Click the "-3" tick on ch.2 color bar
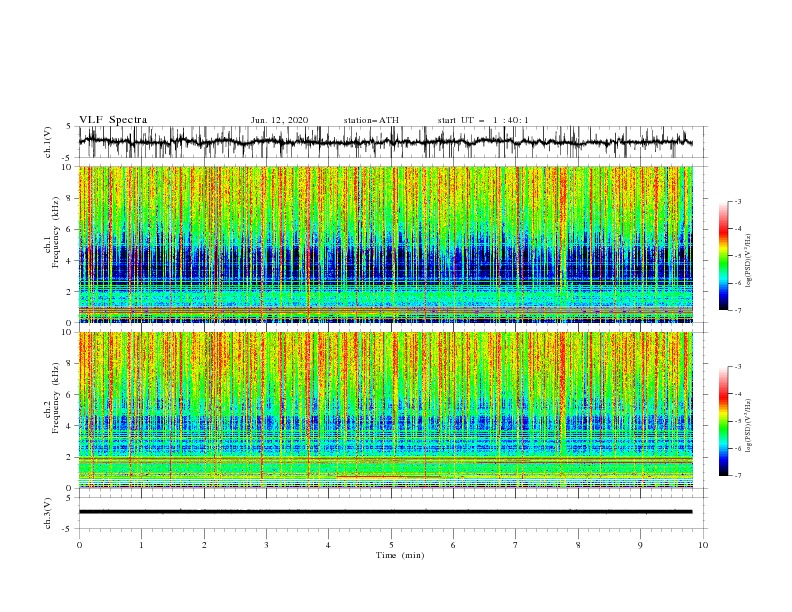This screenshot has height=612, width=792. [737, 367]
